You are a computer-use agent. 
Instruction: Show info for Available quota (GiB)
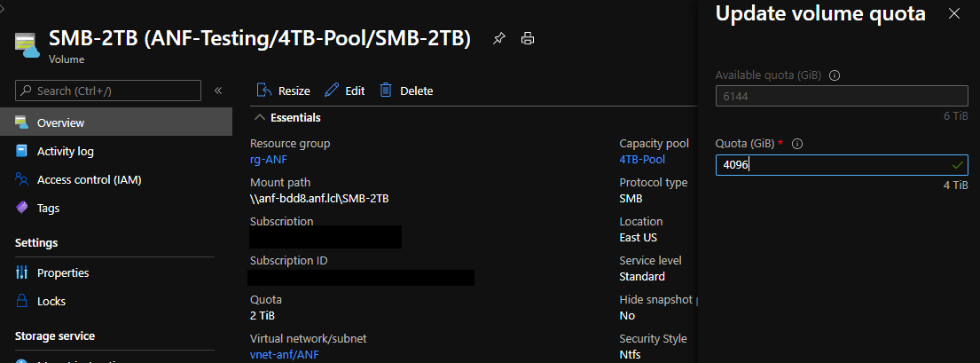(x=834, y=75)
